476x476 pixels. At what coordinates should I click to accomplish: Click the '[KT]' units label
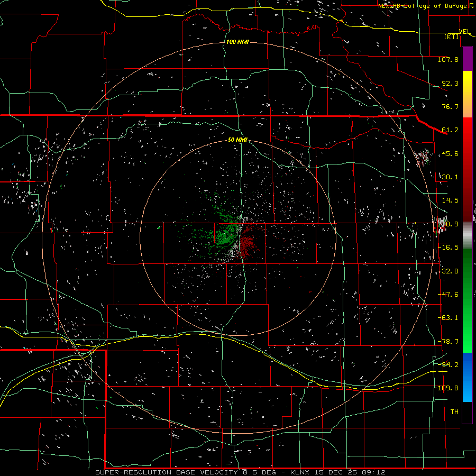click(452, 37)
